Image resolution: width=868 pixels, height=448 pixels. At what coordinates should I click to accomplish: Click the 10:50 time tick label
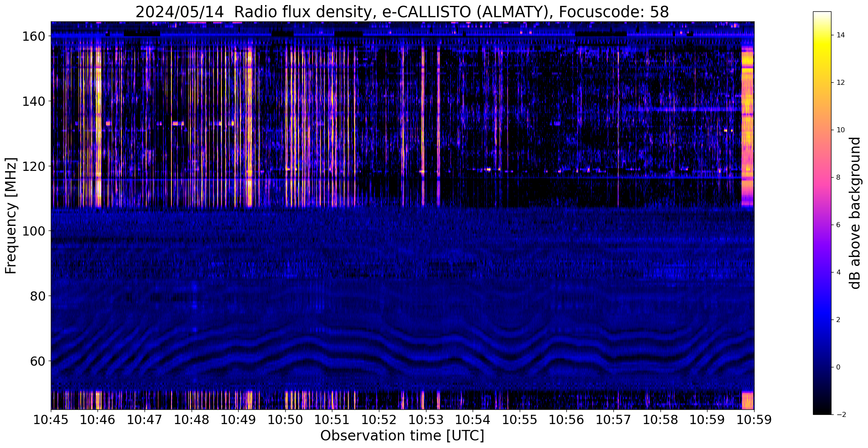coord(285,420)
